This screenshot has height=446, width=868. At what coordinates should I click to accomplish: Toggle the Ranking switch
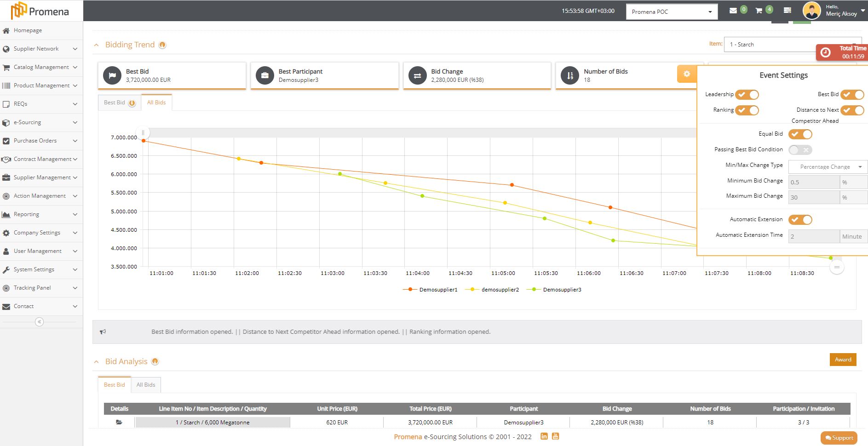(x=747, y=110)
